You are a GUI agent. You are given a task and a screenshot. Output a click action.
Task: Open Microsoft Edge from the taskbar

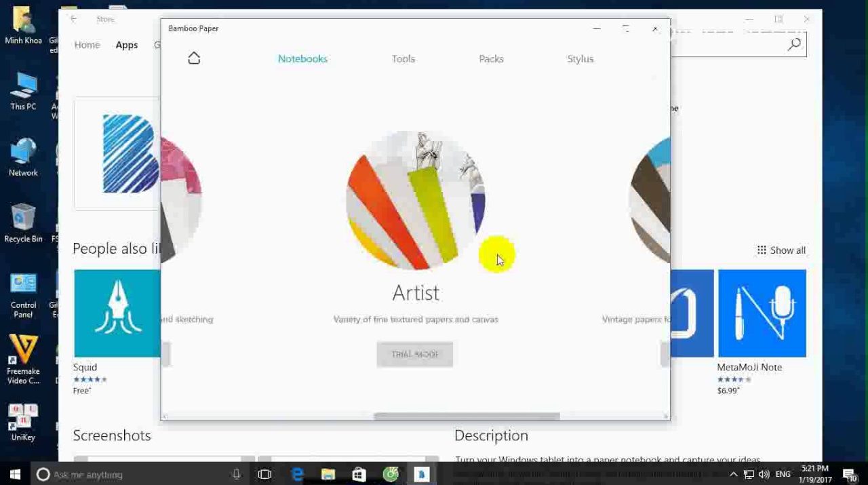point(297,474)
